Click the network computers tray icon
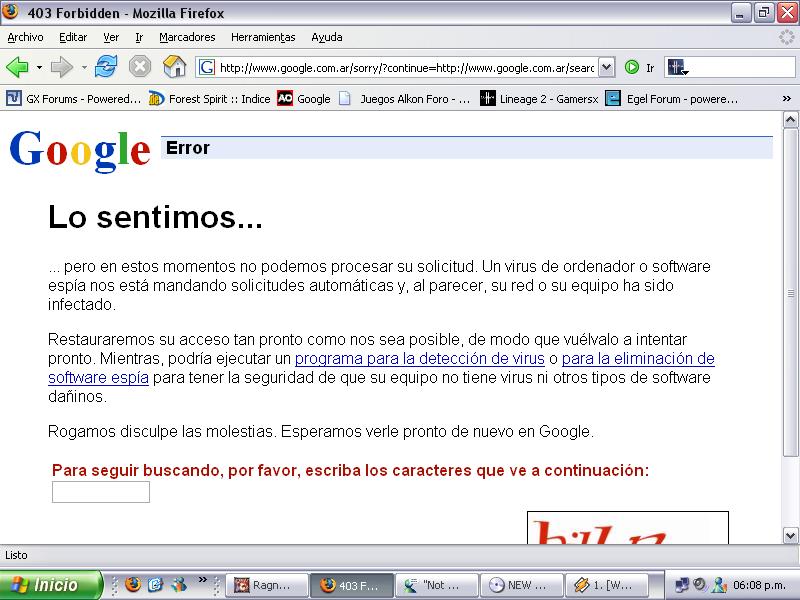 tap(682, 585)
